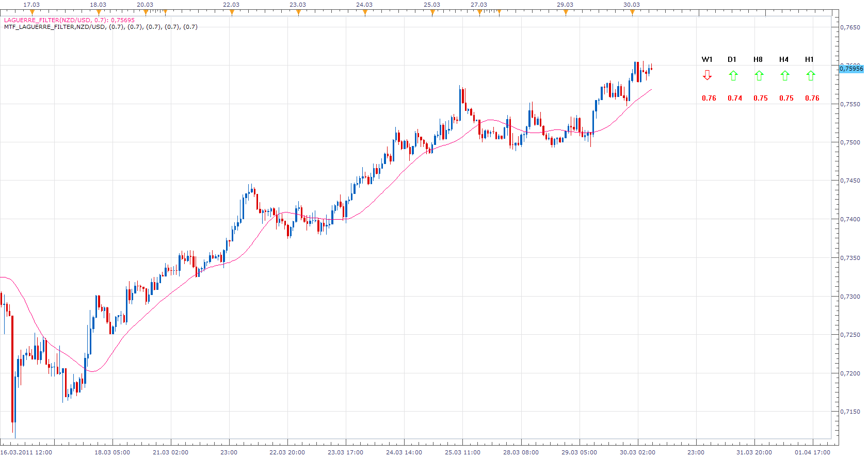Click the H1 timeframe label

pyautogui.click(x=809, y=59)
